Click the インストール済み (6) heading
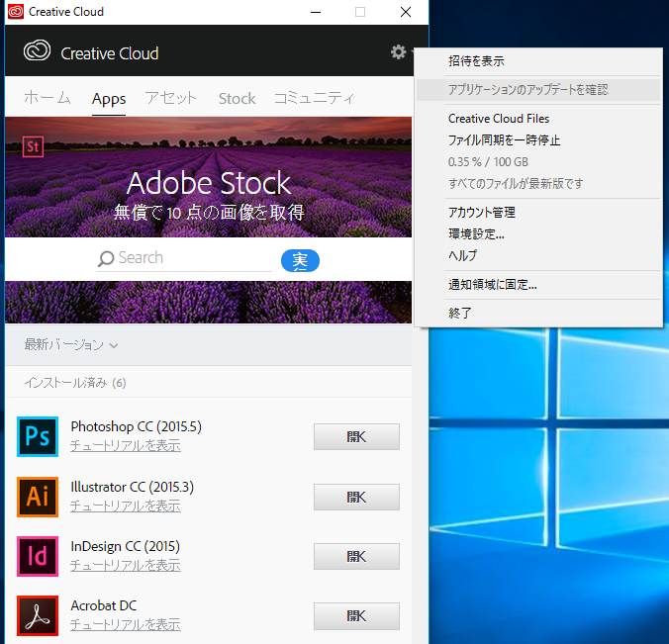Screen dimensions: 669x644 coord(75,383)
